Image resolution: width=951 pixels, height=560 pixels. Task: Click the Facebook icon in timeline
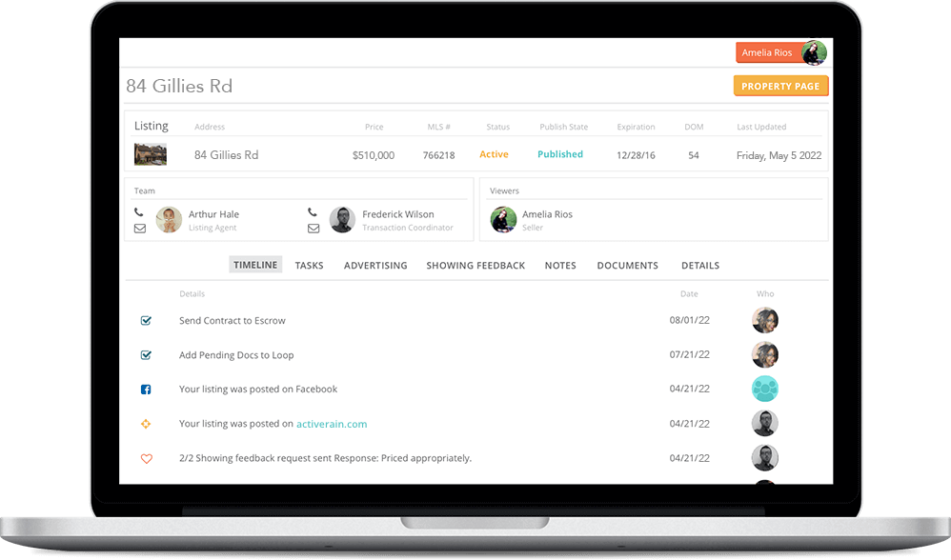click(x=146, y=390)
